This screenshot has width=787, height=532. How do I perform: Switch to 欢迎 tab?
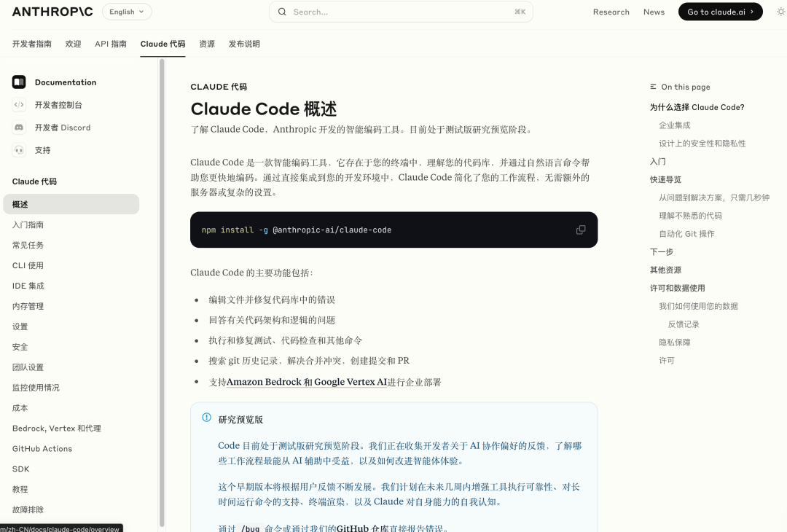[73, 44]
